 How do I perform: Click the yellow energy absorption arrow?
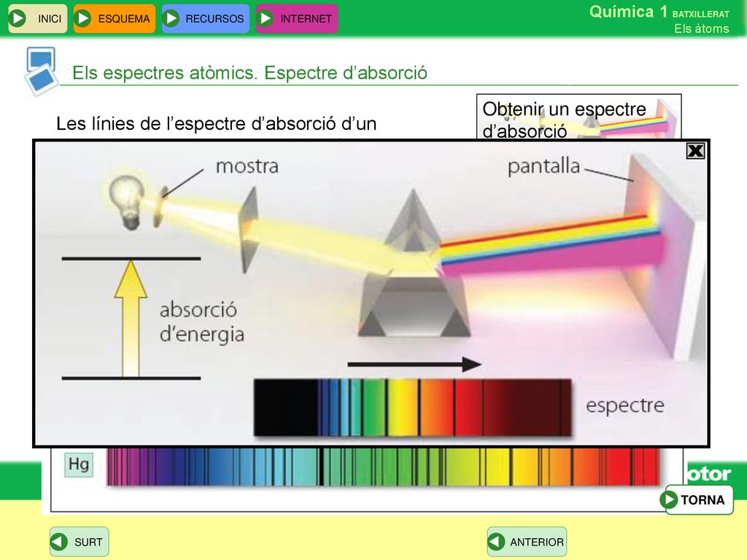pyautogui.click(x=131, y=319)
